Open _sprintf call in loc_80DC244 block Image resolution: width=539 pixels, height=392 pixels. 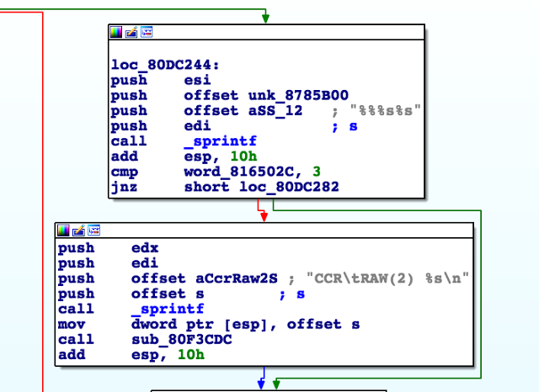(x=220, y=141)
